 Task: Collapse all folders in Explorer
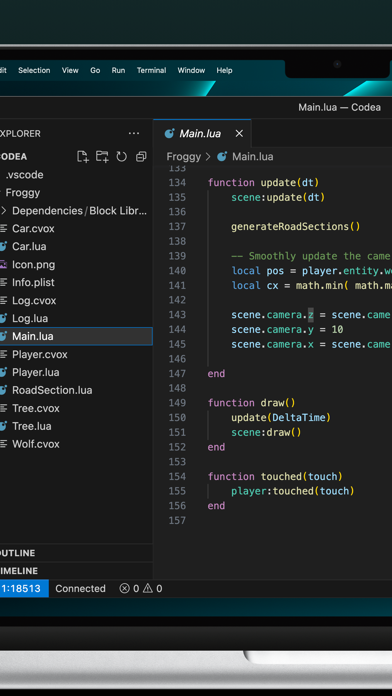pyautogui.click(x=141, y=157)
